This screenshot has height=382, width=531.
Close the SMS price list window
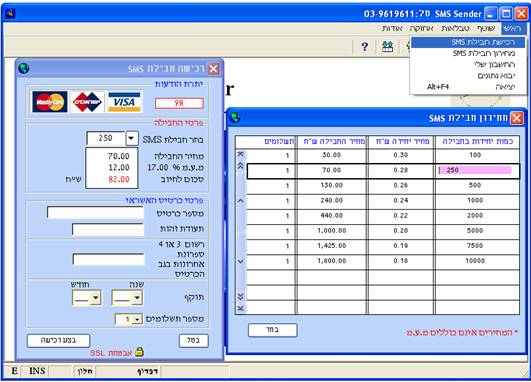click(x=517, y=118)
